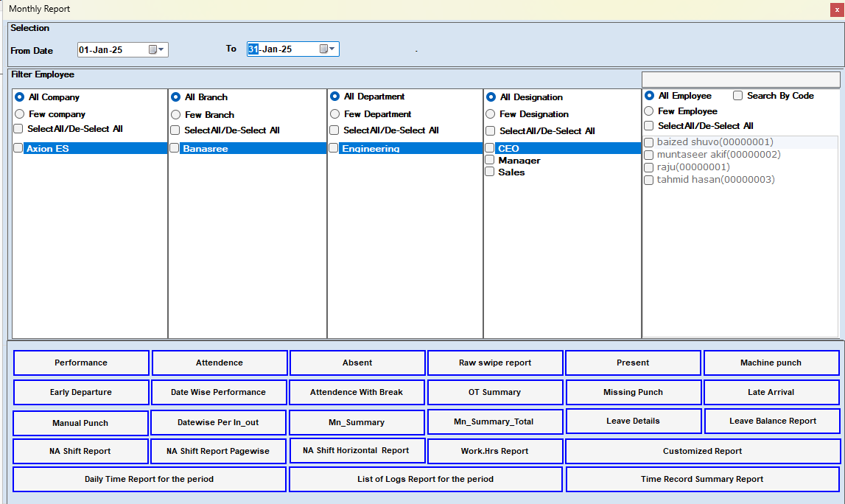
Task: Select the Few company radio button
Action: tap(20, 114)
